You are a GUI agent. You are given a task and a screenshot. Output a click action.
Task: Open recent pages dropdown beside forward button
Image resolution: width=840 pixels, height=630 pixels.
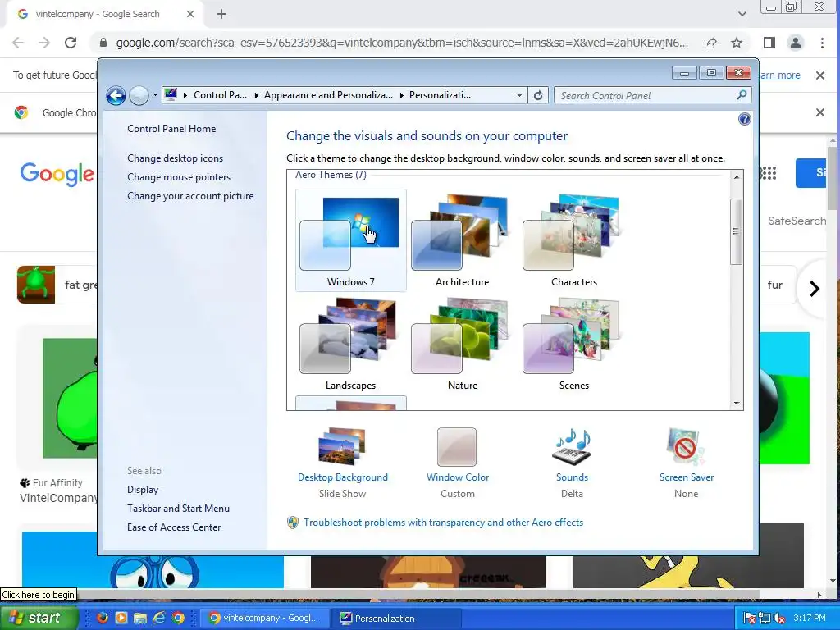point(155,95)
